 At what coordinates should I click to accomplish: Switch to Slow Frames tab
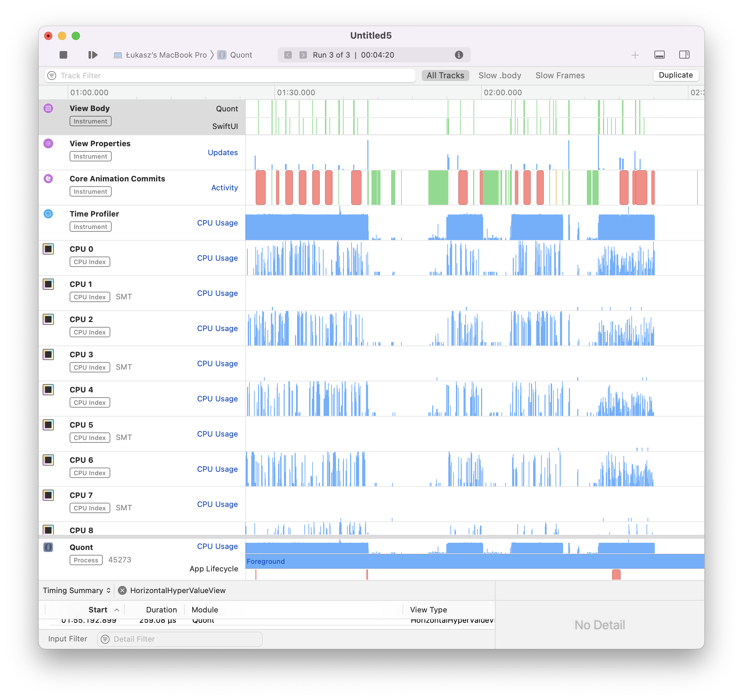(560, 76)
